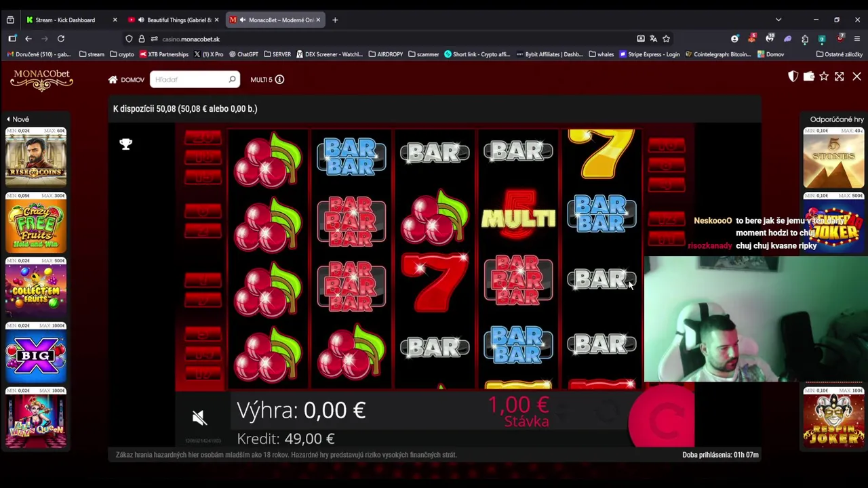Open Collect'Em Fruits game thumbnail

pyautogui.click(x=36, y=290)
